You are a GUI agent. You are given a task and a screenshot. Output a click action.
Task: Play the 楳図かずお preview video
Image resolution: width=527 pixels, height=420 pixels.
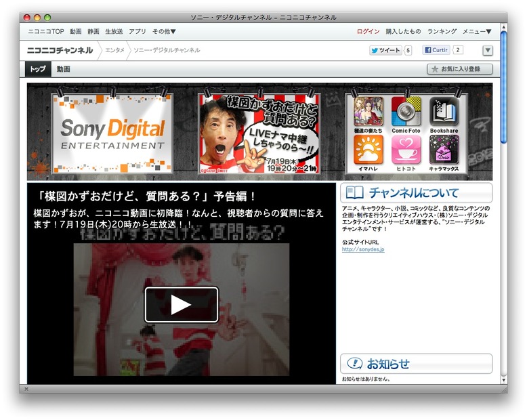[182, 305]
